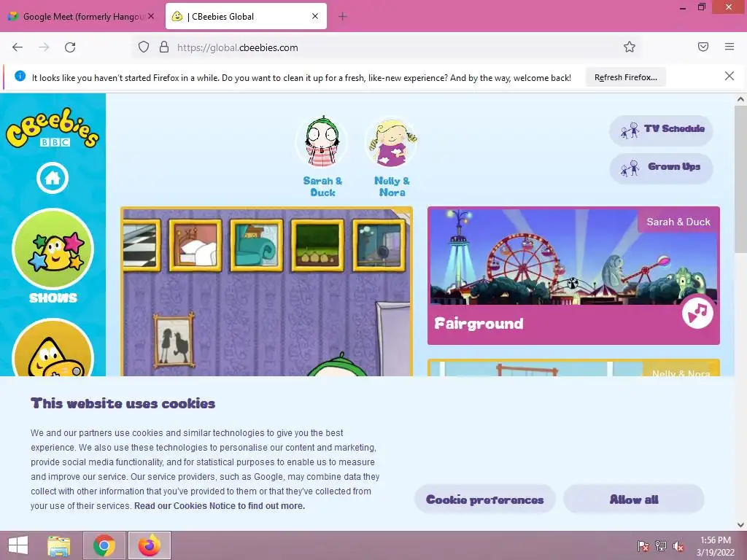Click the rightmost gray room picture frame
This screenshot has width=747, height=560.
point(379,245)
